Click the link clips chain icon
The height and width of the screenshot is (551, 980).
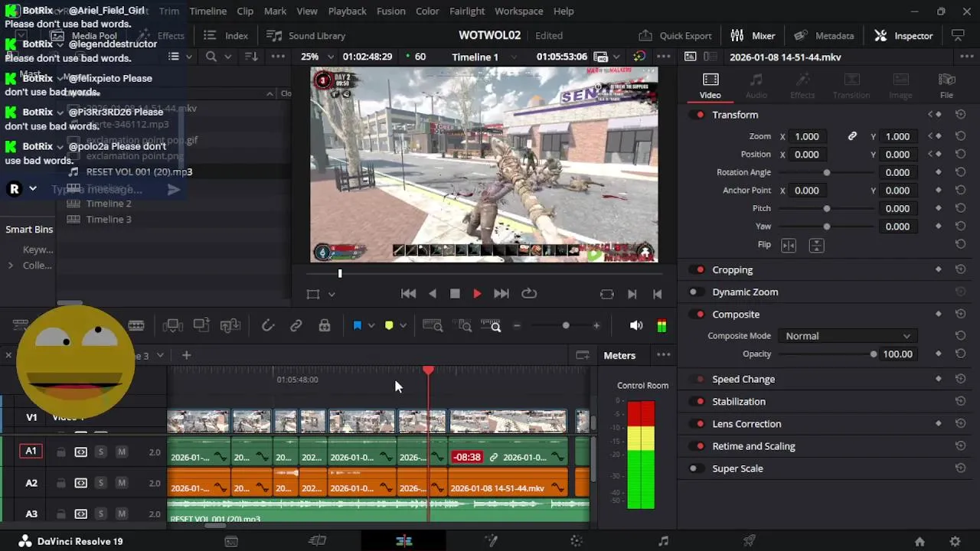click(x=296, y=326)
